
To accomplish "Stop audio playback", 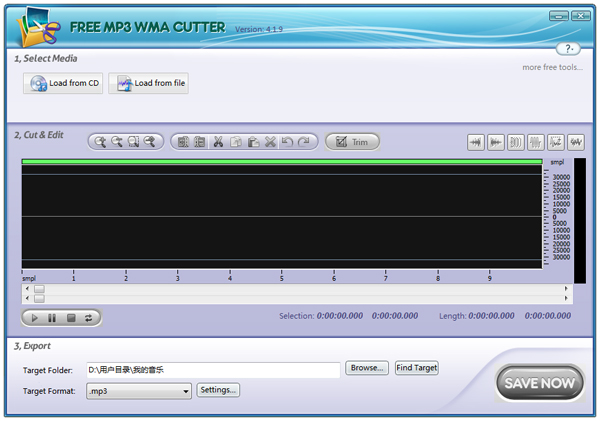I will pyautogui.click(x=70, y=317).
